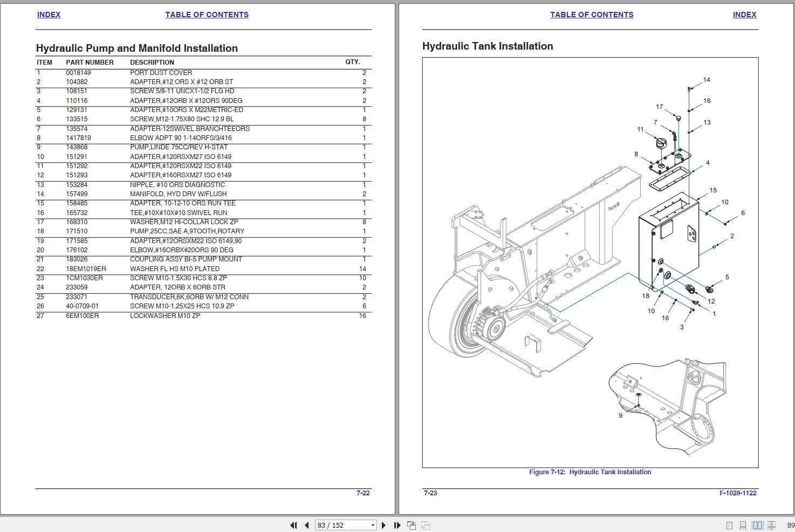Click callout 11 near the filler cap
The width and height of the screenshot is (795, 532).
point(640,129)
